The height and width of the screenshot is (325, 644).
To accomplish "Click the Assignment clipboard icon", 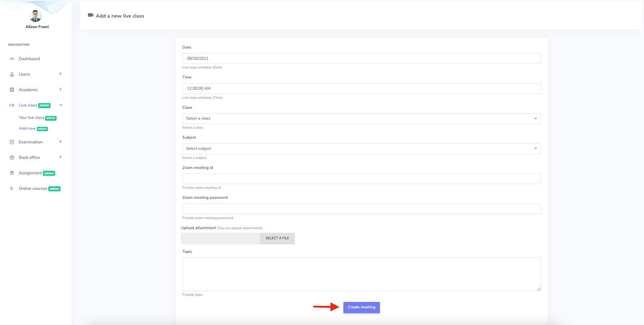I will click(x=12, y=173).
